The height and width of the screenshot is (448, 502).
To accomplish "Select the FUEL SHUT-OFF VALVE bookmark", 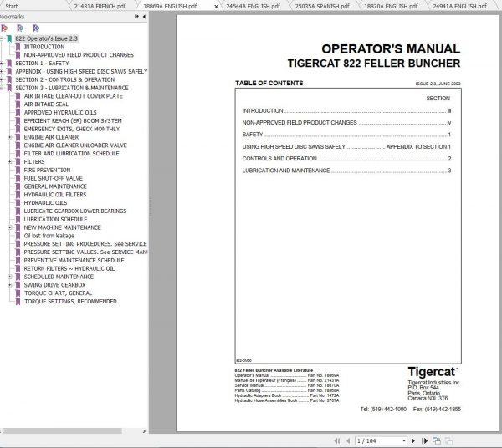I will (x=54, y=178).
